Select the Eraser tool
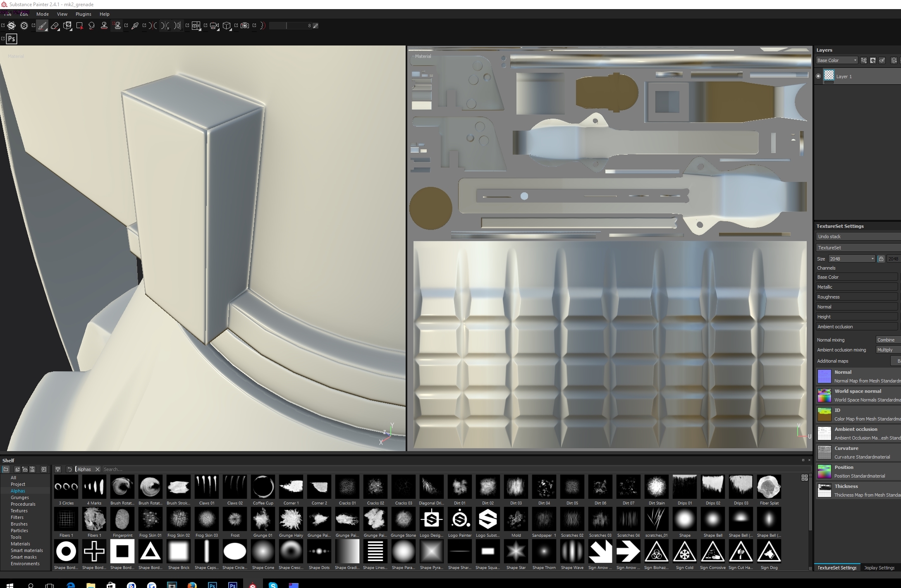This screenshot has width=901, height=588. [x=55, y=26]
